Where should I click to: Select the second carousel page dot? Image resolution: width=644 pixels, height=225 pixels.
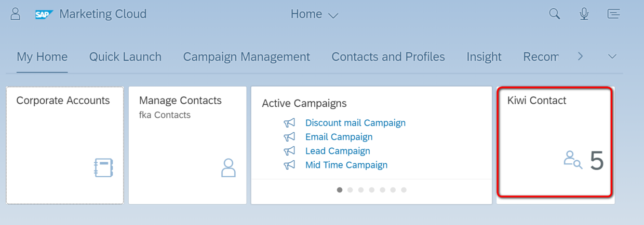pos(350,190)
